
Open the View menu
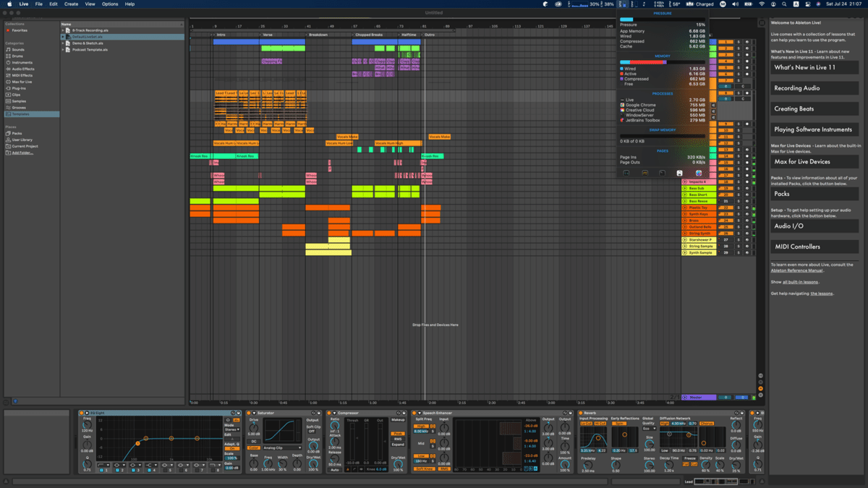(90, 4)
